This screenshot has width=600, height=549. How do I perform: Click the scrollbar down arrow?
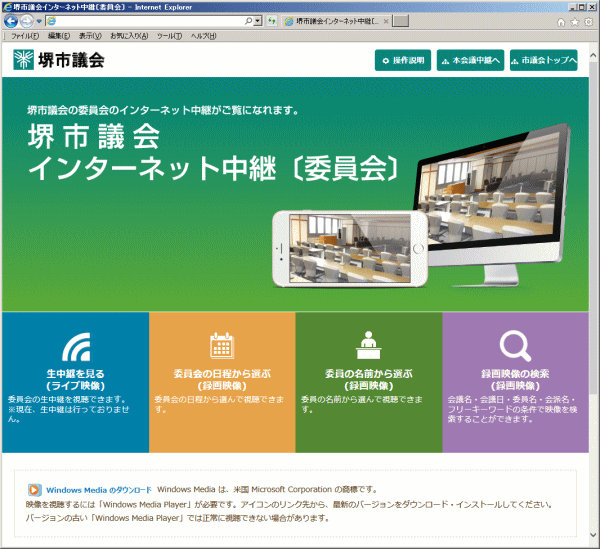pos(593,535)
